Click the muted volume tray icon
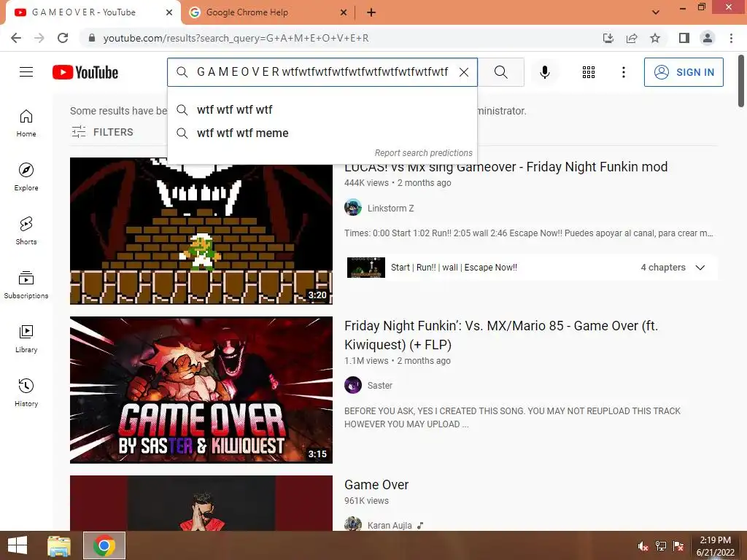Image resolution: width=747 pixels, height=560 pixels. [x=643, y=546]
